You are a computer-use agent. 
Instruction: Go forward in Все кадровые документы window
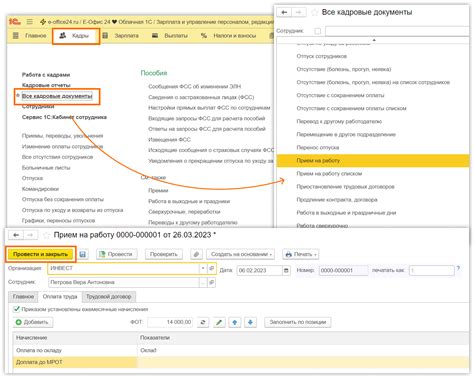(299, 12)
